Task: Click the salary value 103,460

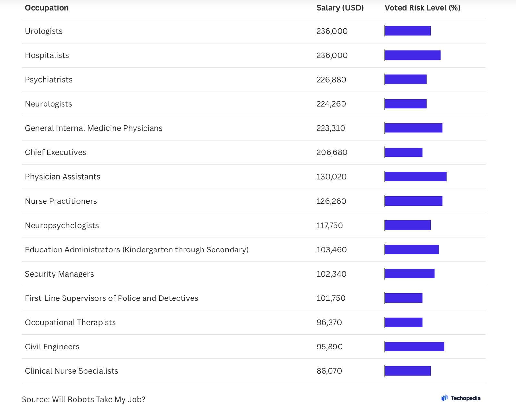Action: pos(332,249)
